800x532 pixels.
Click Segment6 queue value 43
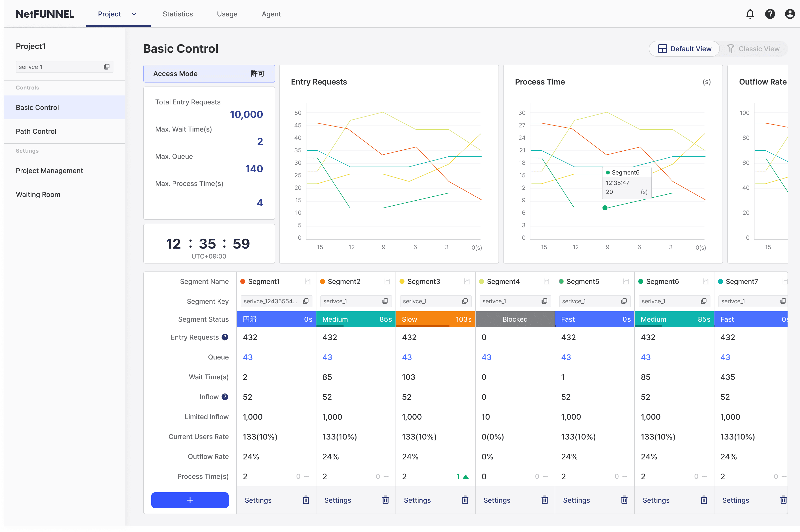[x=646, y=357]
